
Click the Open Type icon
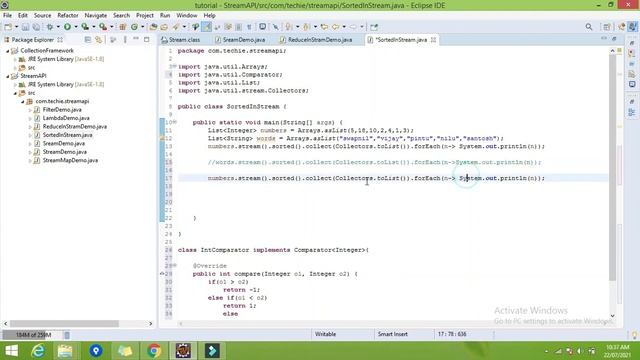pyautogui.click(x=153, y=27)
